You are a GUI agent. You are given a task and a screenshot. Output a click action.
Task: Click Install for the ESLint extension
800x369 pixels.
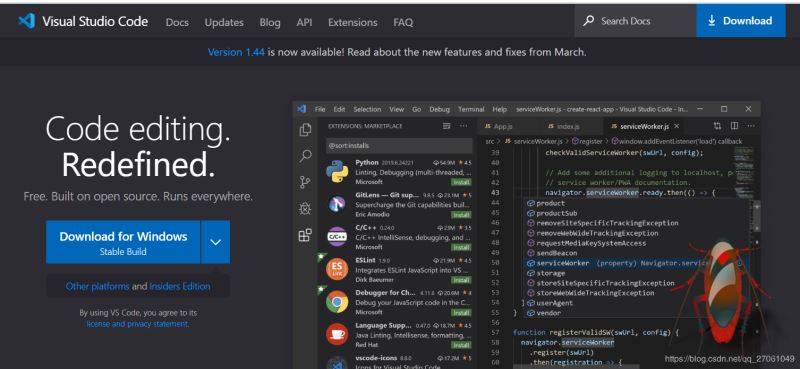click(x=461, y=280)
